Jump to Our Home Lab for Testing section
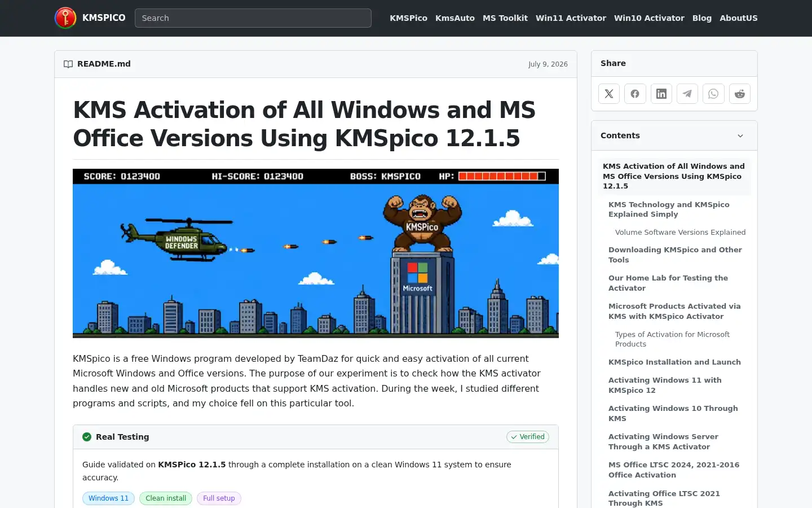The image size is (812, 508). 668,283
